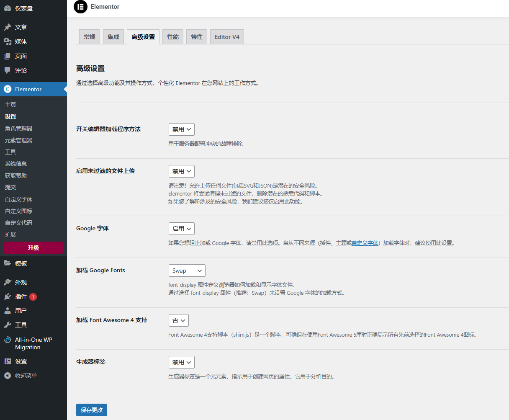Screen dimensions: 509x420
Task: Click the Elementor logo in page header
Action: [80, 7]
